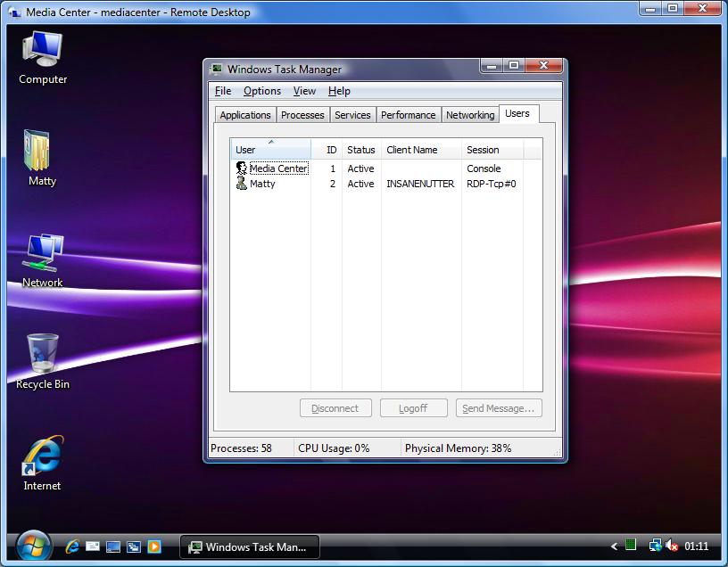Sort by the Session column header
The width and height of the screenshot is (728, 567).
(492, 150)
